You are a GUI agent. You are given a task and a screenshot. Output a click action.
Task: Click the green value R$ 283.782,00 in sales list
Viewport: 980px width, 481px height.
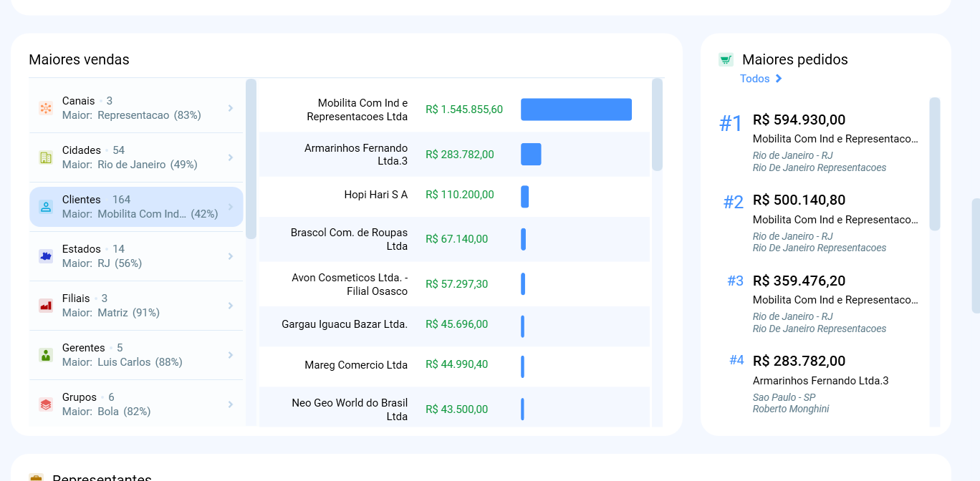[460, 155]
